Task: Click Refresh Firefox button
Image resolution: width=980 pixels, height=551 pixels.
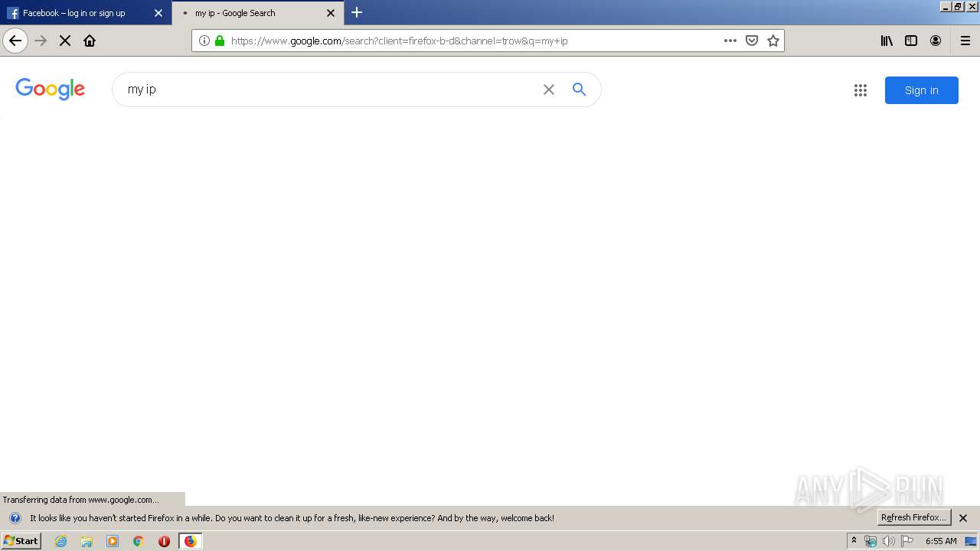Action: [913, 517]
